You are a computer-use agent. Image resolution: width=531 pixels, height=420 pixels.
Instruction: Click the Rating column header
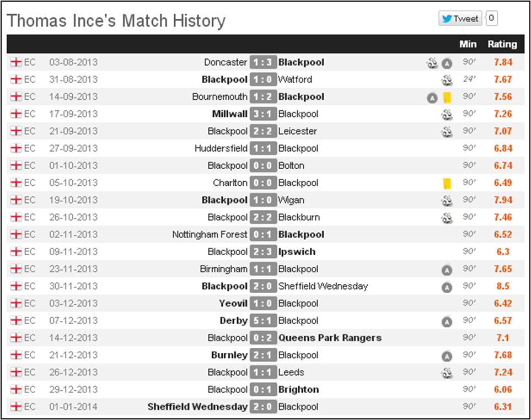pos(502,44)
